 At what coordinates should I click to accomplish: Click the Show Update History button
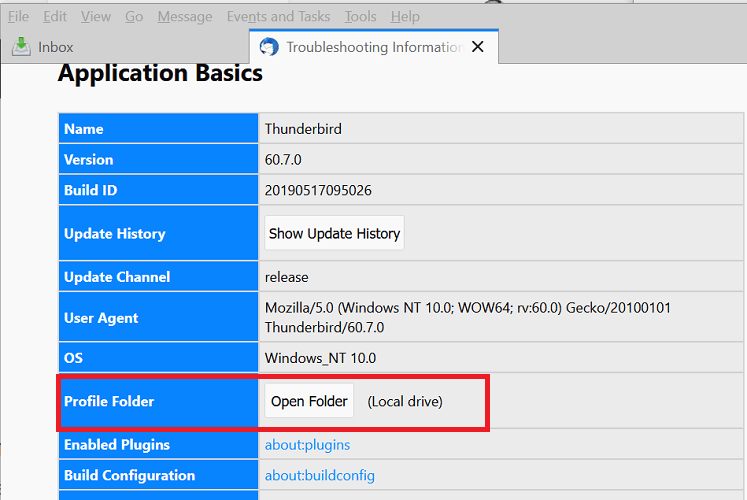click(x=334, y=233)
